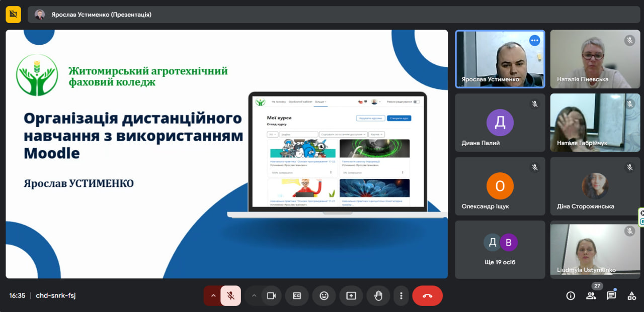This screenshot has width=644, height=312.
Task: Open the activities shapes icon
Action: click(632, 296)
